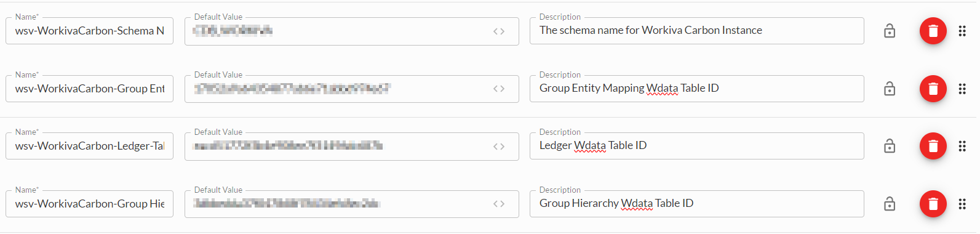Delete the Schema Name variable row
980x234 pixels.
click(933, 31)
